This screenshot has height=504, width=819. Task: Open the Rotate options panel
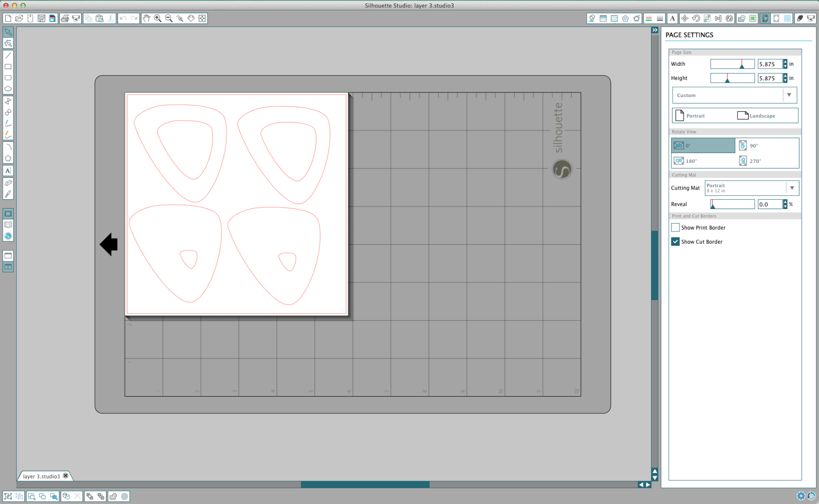pos(696,18)
